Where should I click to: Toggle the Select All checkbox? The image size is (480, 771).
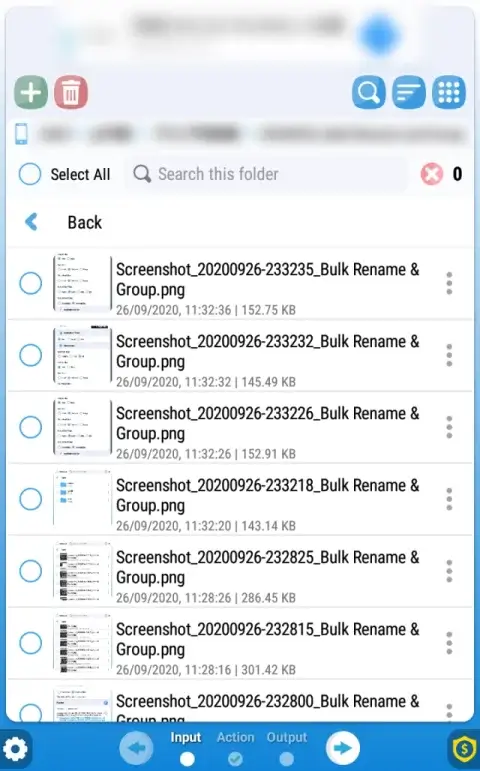[30, 174]
